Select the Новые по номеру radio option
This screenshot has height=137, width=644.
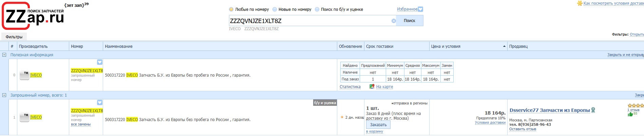click(275, 9)
